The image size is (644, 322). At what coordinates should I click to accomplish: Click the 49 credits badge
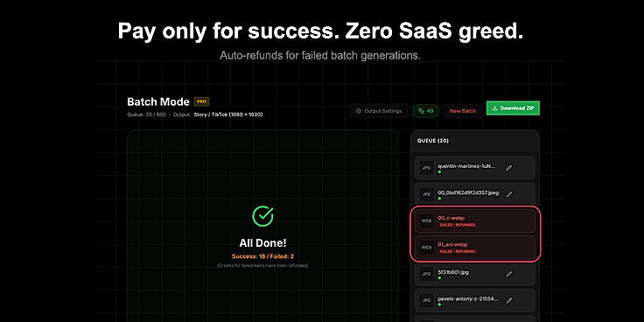click(x=425, y=111)
